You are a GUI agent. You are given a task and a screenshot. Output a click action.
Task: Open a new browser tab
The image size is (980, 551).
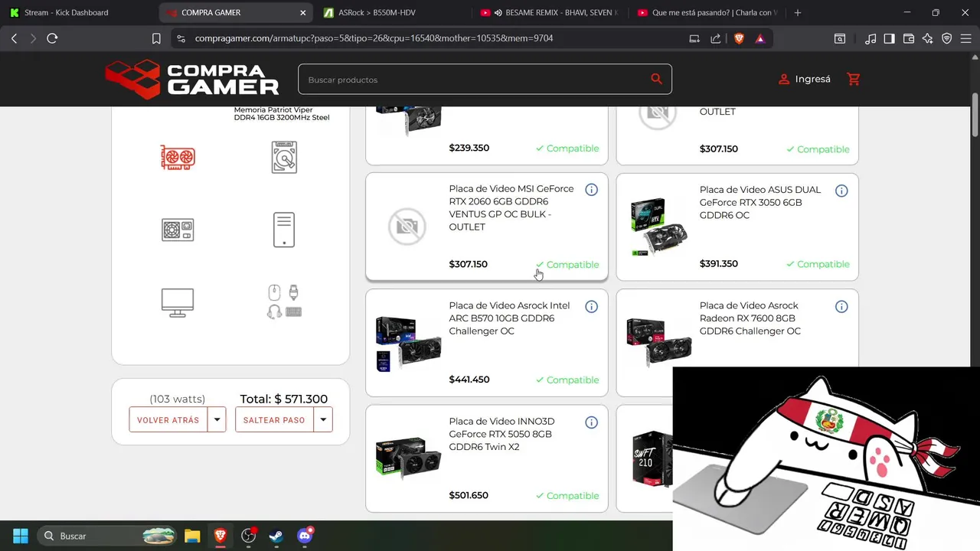point(798,12)
